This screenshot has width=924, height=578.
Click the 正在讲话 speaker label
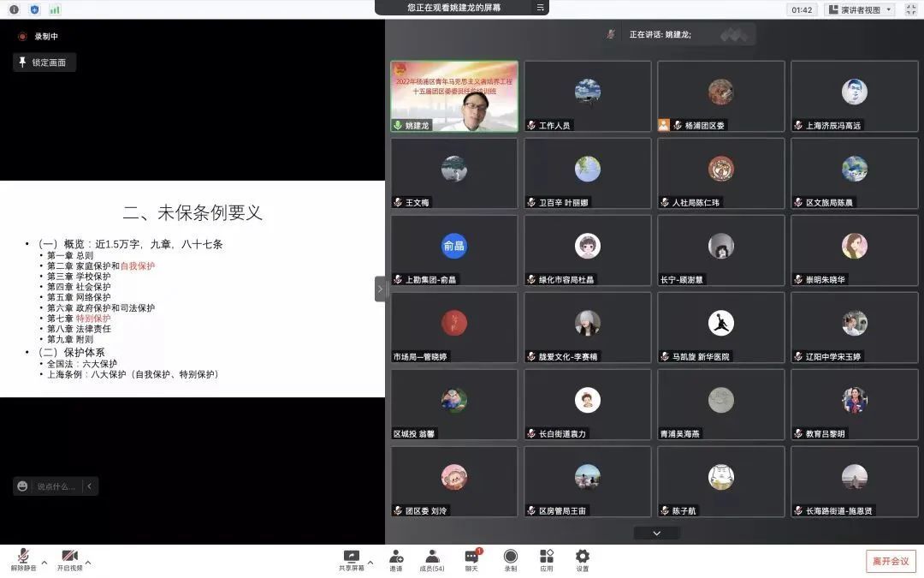(x=660, y=34)
